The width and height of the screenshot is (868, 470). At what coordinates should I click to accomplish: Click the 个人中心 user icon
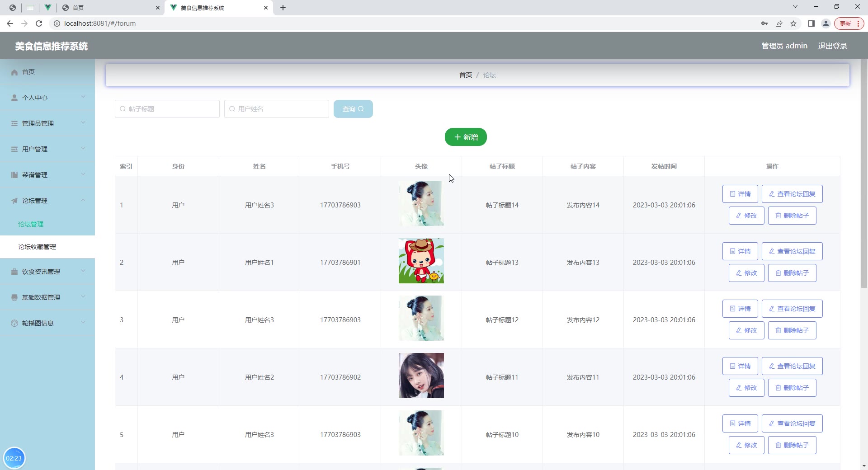pyautogui.click(x=14, y=98)
